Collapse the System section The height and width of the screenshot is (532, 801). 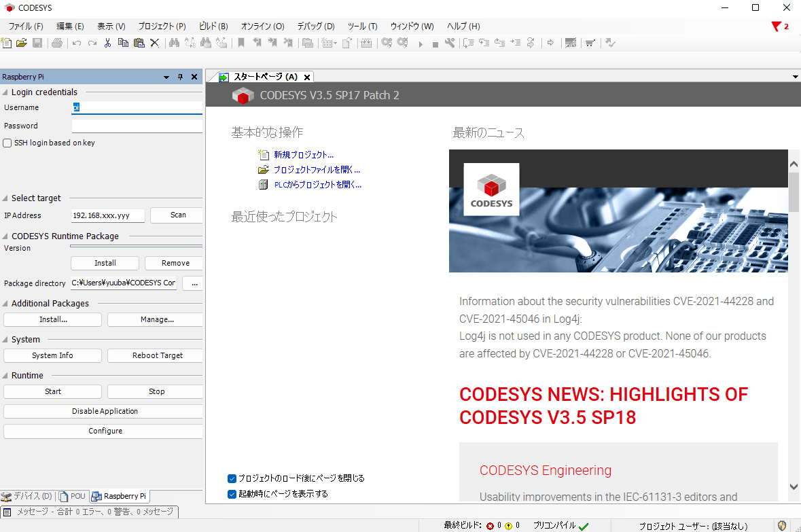[5, 340]
